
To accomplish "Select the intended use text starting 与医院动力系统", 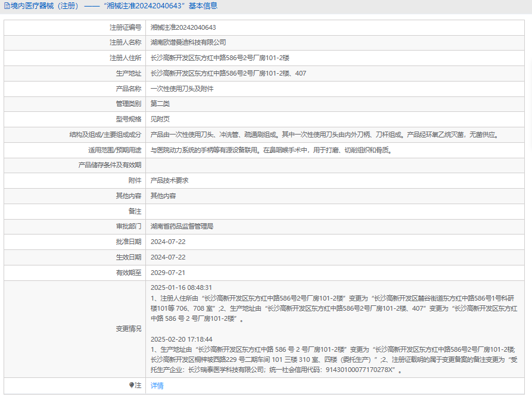I will 272,150.
